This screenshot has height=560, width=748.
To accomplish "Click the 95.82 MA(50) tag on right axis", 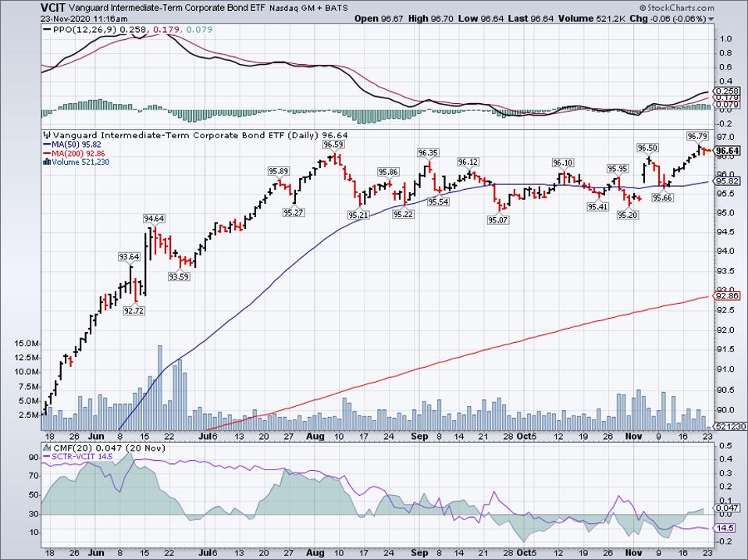I will (726, 181).
